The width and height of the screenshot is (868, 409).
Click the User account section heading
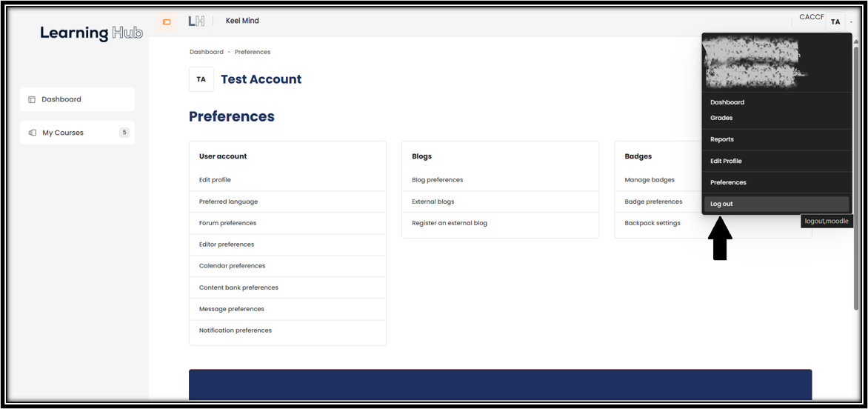(x=223, y=156)
